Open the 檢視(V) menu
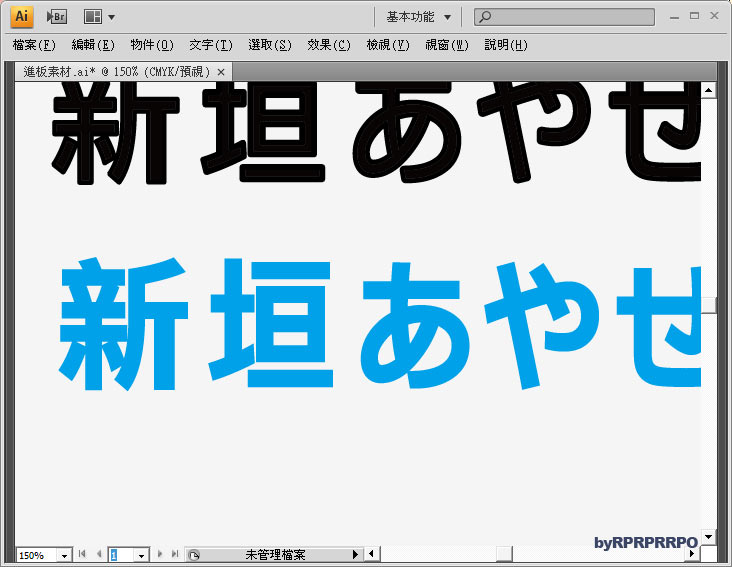Viewport: 732px width, 567px height. pos(387,45)
